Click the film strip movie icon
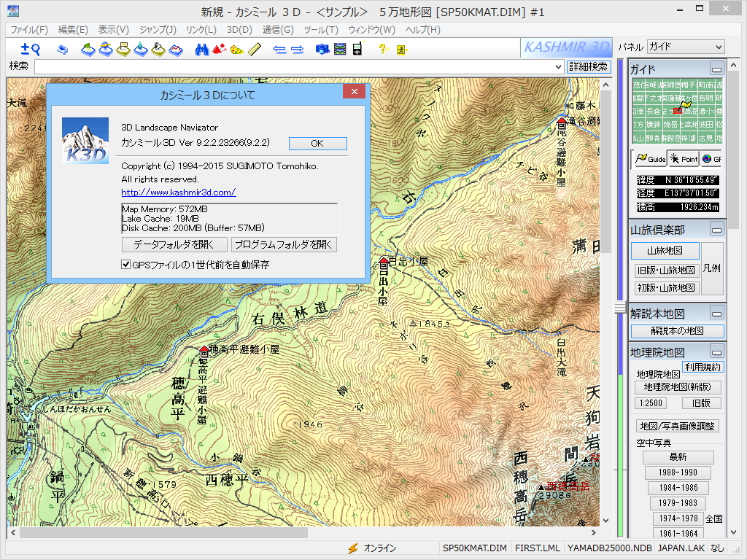 pos(339,49)
